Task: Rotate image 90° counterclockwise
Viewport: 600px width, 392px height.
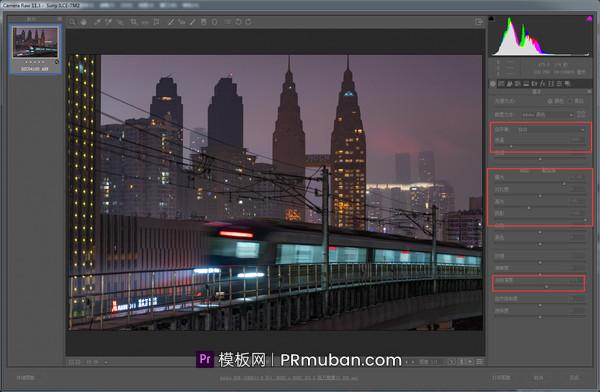Action: [238, 22]
